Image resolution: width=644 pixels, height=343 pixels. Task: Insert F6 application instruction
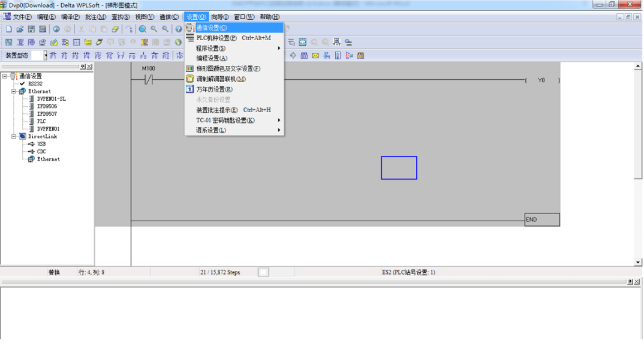[x=109, y=55]
